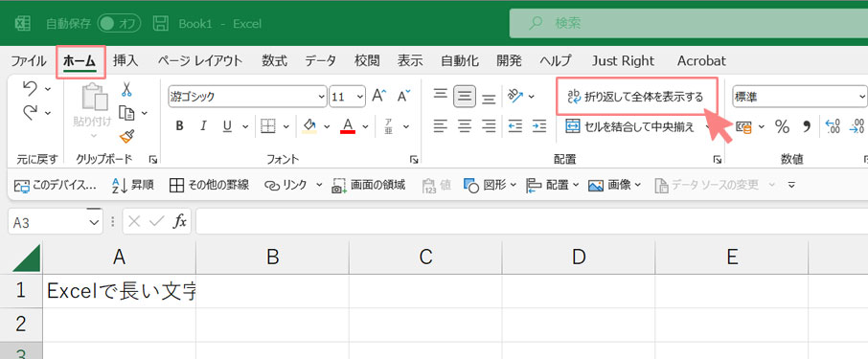Viewport: 868px width, 359px height.
Task: Click the 検索 search box
Action: [x=688, y=23]
